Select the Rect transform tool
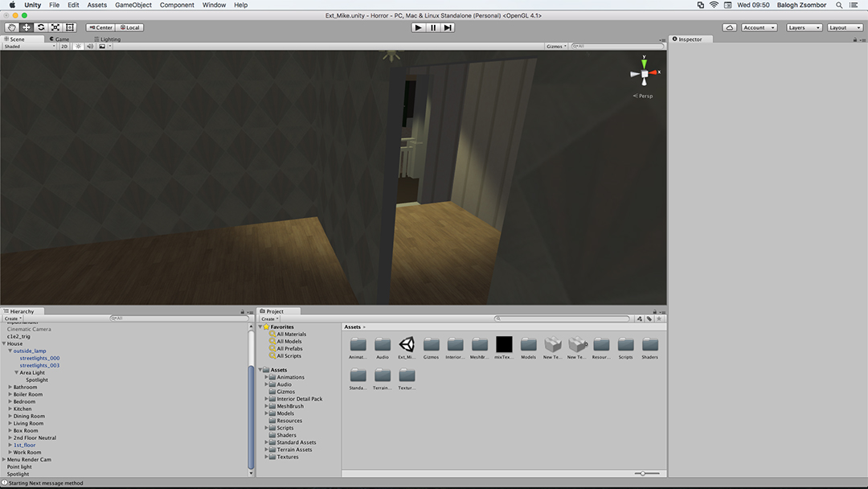The image size is (868, 489). coord(70,27)
